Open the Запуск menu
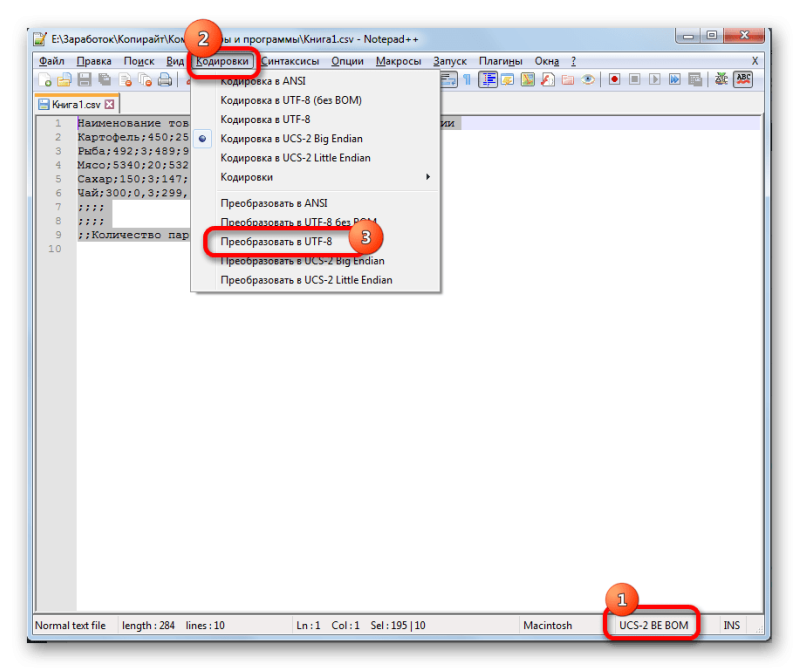800x671 pixels. [x=450, y=61]
